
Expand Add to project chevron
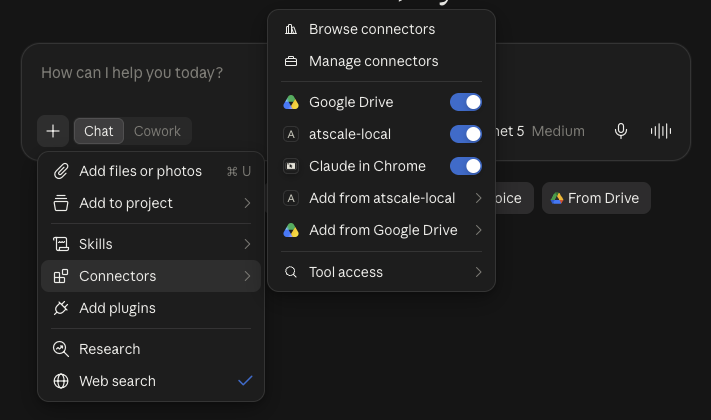[247, 203]
